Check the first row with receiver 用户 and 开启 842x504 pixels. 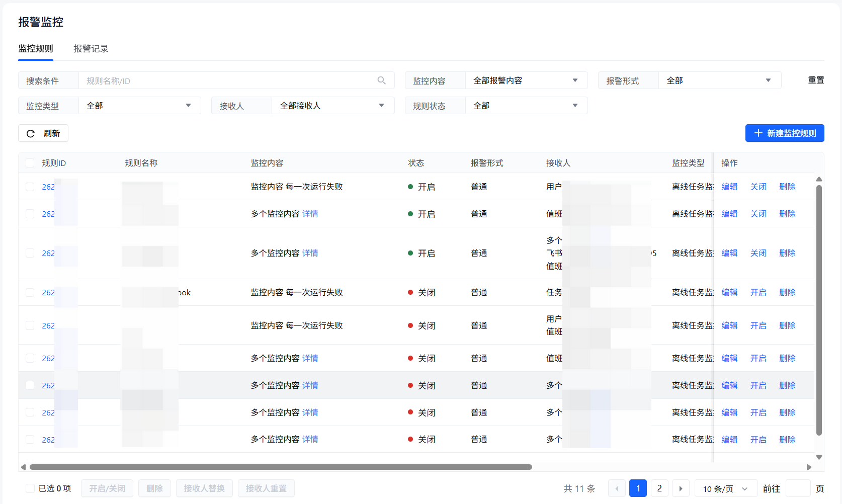pos(30,187)
